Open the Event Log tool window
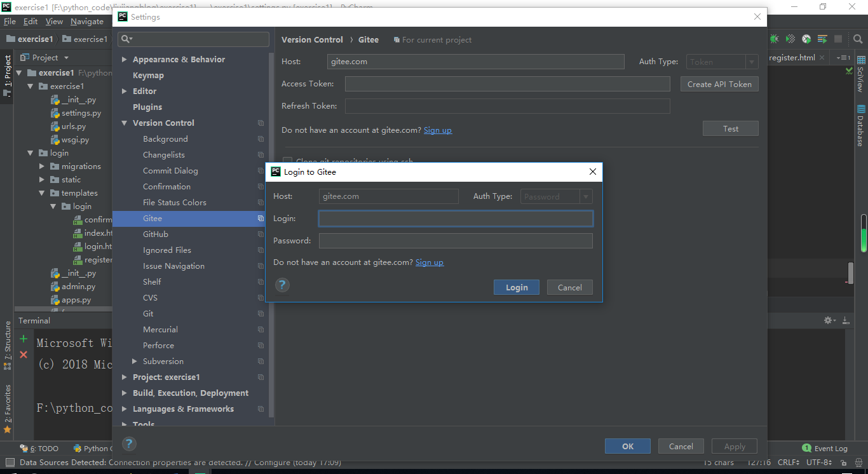Screen dimensions: 868x474 click(x=825, y=449)
